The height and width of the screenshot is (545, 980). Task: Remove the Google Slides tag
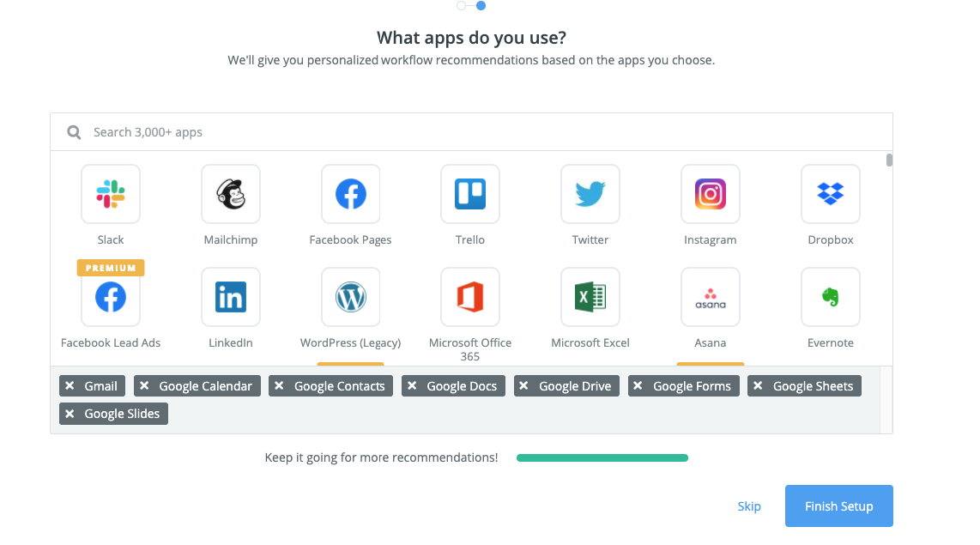70,414
